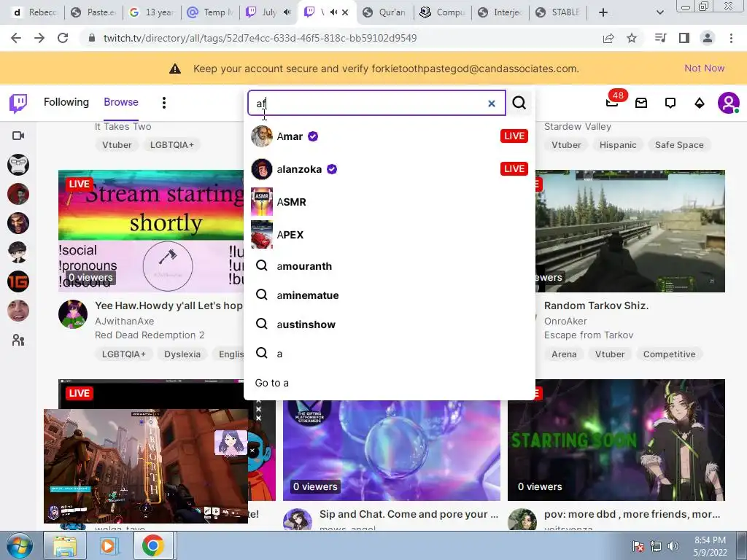Click the 'Go to a' link

[x=271, y=383]
